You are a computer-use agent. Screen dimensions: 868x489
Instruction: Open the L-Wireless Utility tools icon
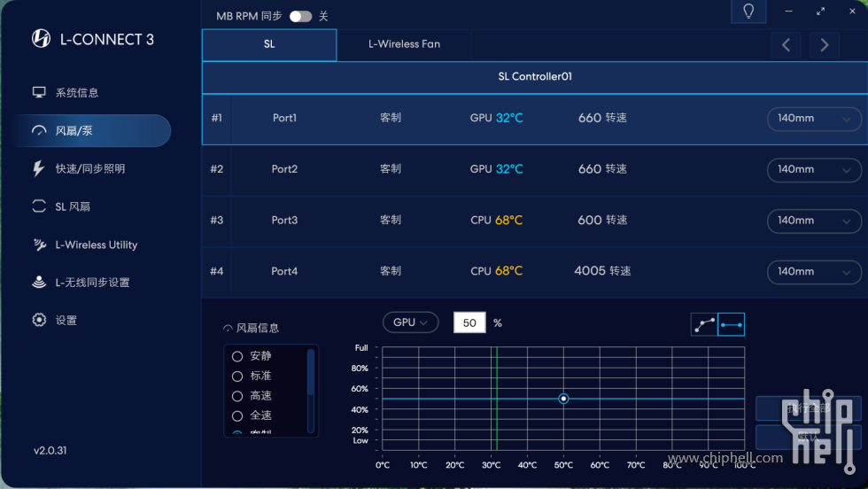click(x=39, y=244)
